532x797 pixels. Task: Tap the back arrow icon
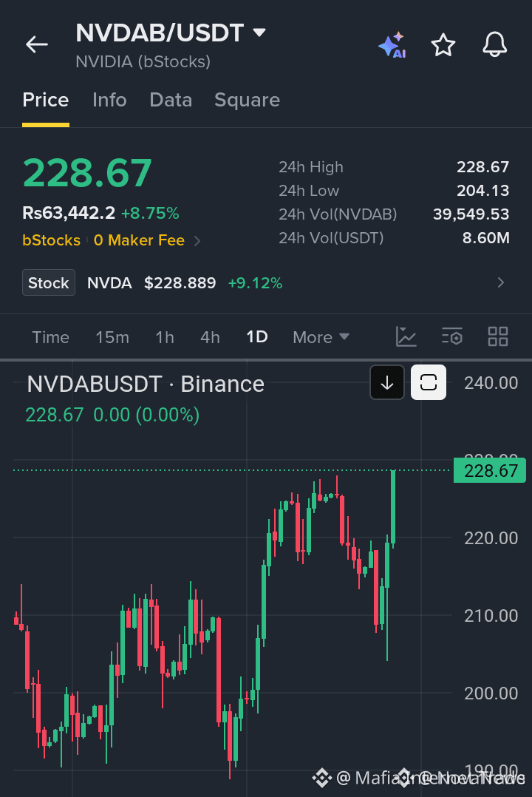tap(37, 44)
